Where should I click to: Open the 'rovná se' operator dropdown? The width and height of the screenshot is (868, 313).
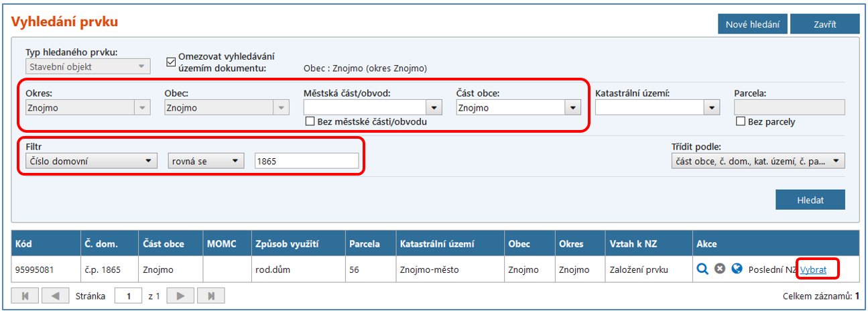click(235, 161)
